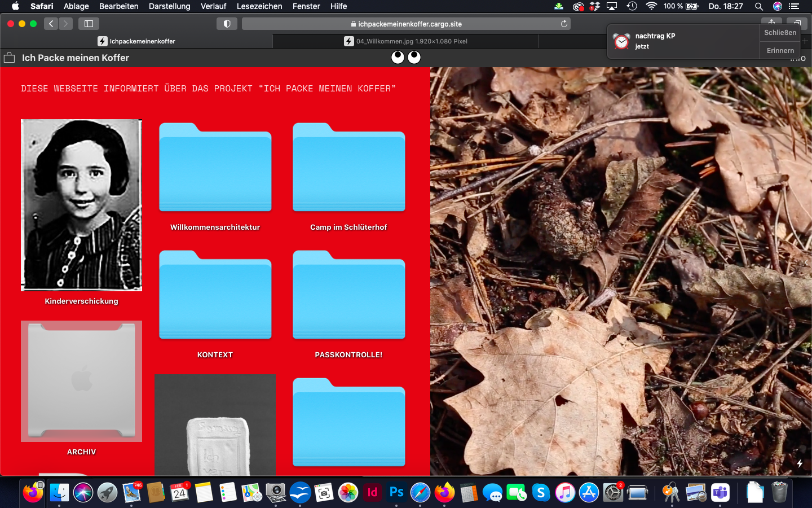The image size is (812, 508).
Task: Open the Kinderverschickung link label
Action: (x=82, y=301)
